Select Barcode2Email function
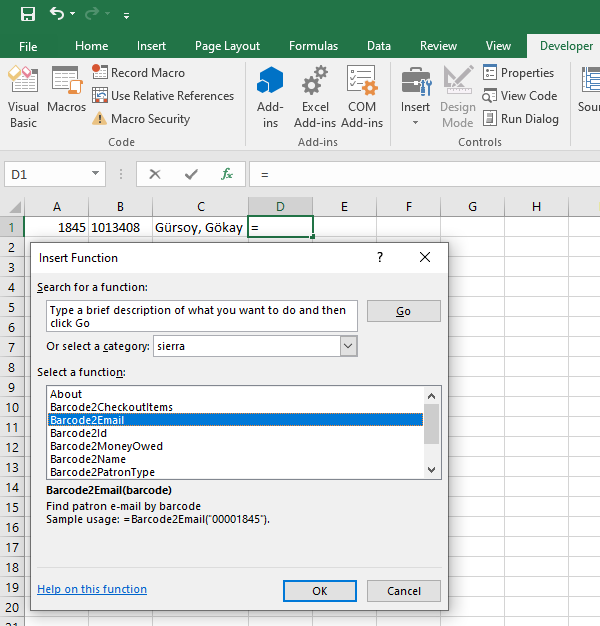This screenshot has height=626, width=600. pos(236,420)
